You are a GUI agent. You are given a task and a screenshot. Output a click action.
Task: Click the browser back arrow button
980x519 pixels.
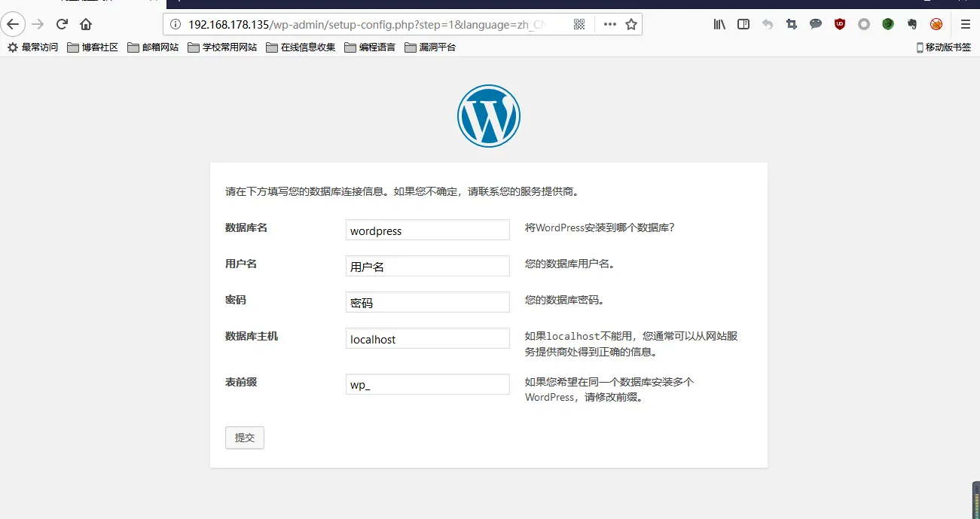(13, 24)
